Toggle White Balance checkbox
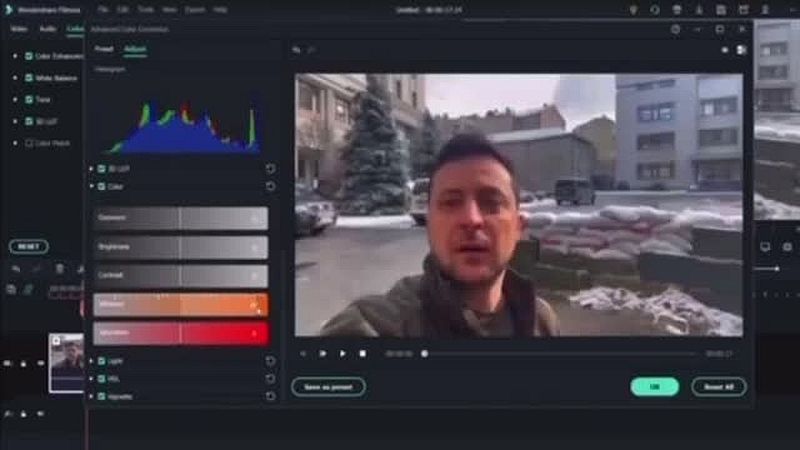Image resolution: width=800 pixels, height=450 pixels. [29, 78]
